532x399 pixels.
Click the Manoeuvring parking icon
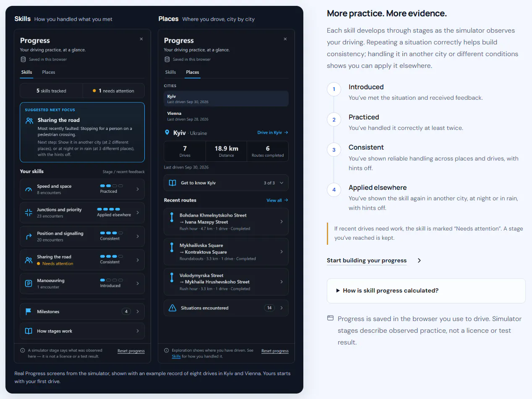[29, 284]
